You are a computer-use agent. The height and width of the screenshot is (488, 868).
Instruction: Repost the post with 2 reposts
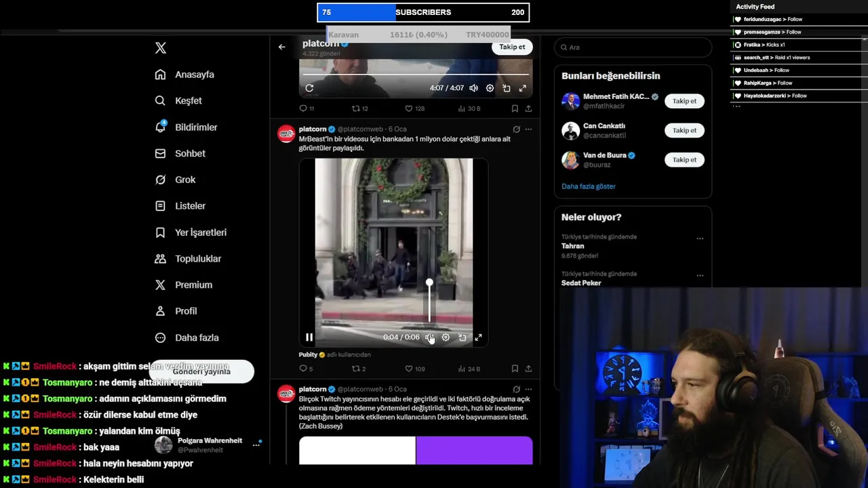pyautogui.click(x=358, y=369)
